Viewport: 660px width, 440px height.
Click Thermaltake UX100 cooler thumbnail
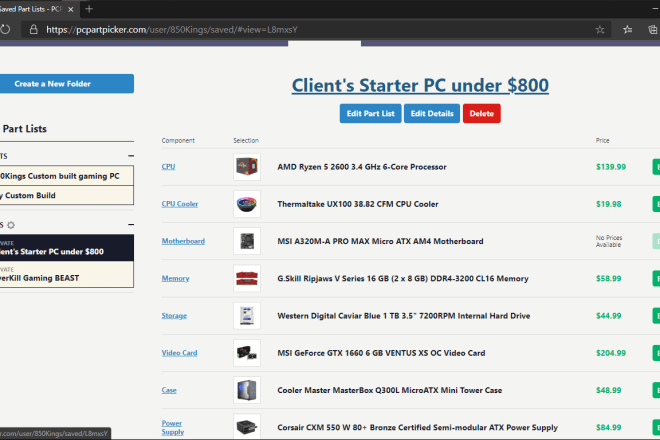click(247, 204)
